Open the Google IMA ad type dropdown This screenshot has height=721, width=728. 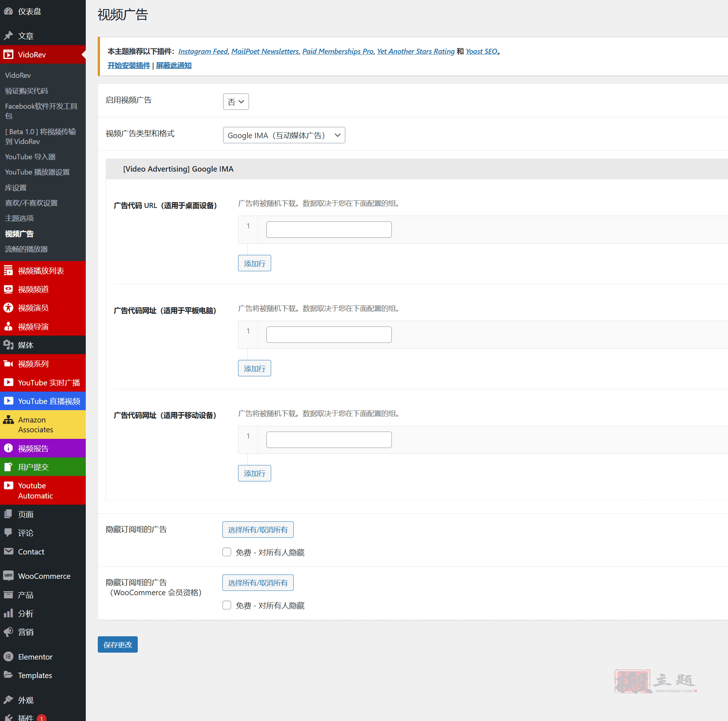[x=284, y=135]
